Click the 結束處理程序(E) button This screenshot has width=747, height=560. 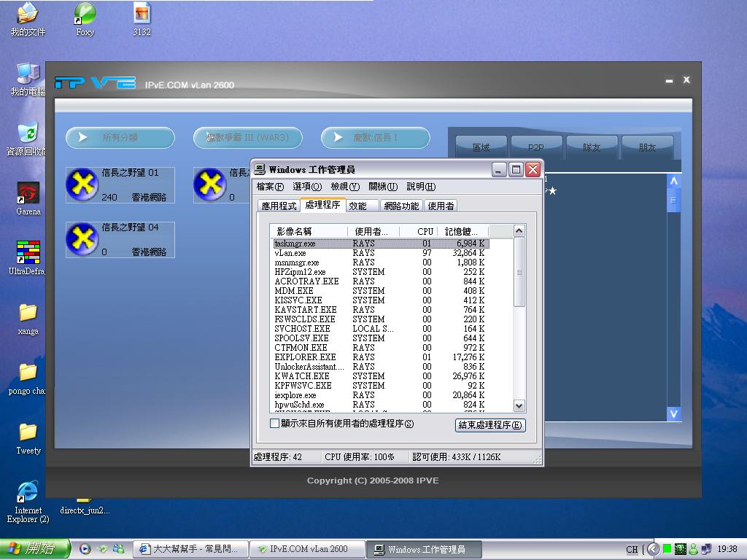[x=490, y=425]
